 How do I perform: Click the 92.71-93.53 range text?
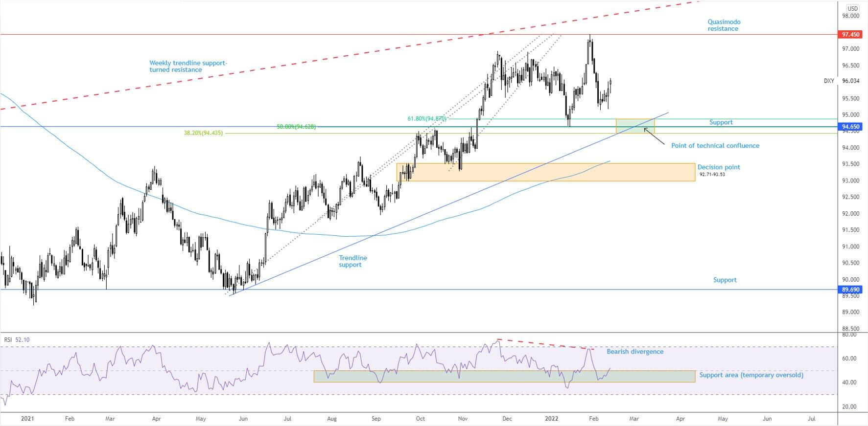tap(712, 174)
